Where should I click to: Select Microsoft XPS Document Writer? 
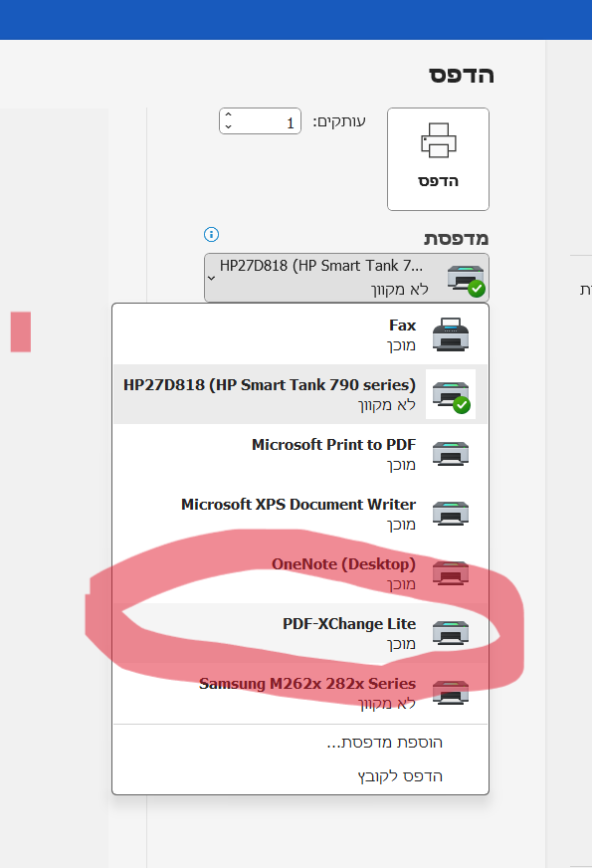coord(300,514)
